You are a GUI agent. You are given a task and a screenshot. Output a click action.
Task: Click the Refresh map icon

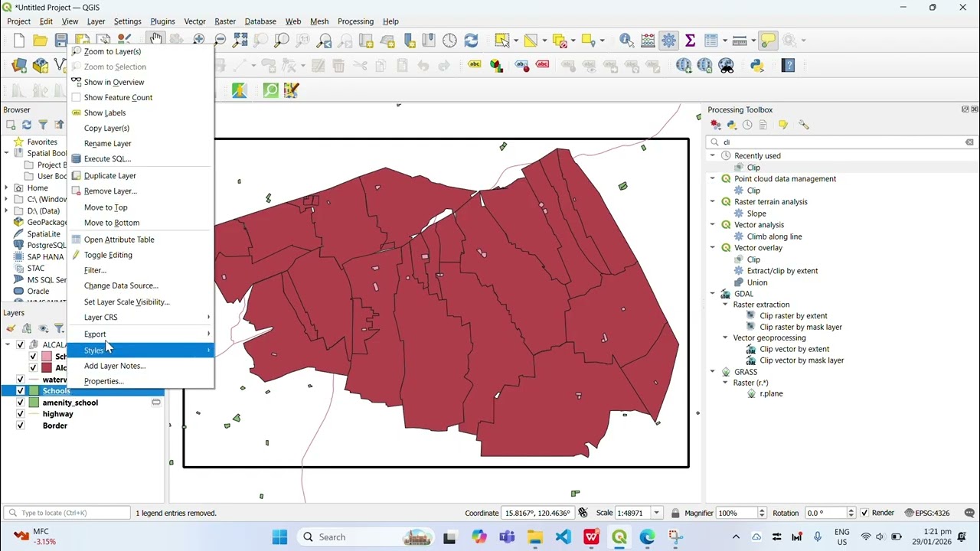tap(471, 41)
